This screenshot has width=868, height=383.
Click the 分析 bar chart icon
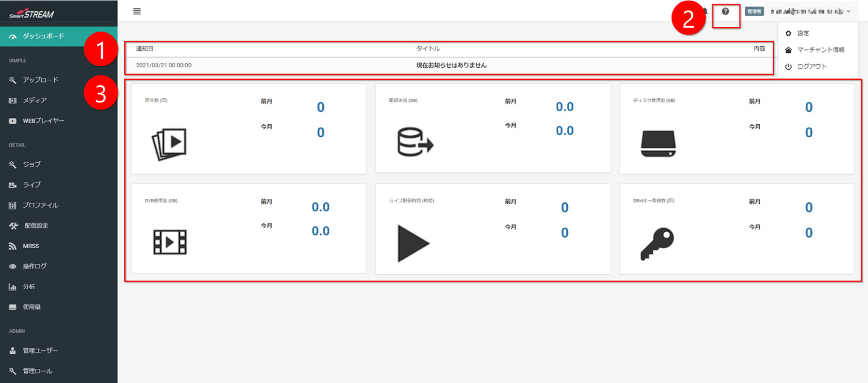[x=12, y=287]
